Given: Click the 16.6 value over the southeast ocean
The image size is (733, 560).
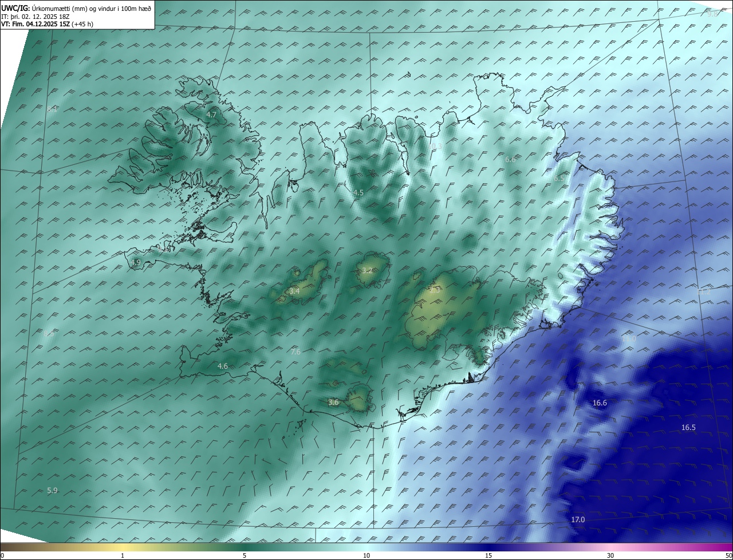Looking at the screenshot, I should pos(600,403).
